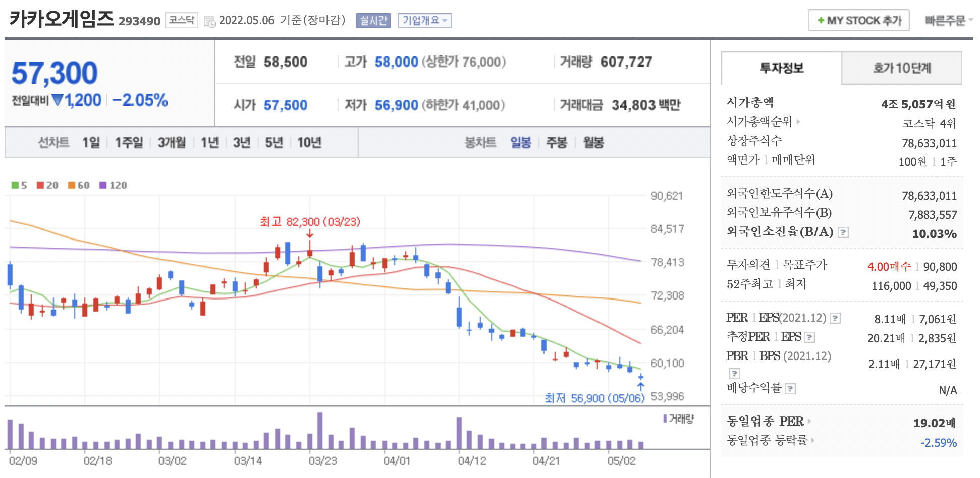Click the 시가총액 value 4조 5,057억원

(x=918, y=104)
